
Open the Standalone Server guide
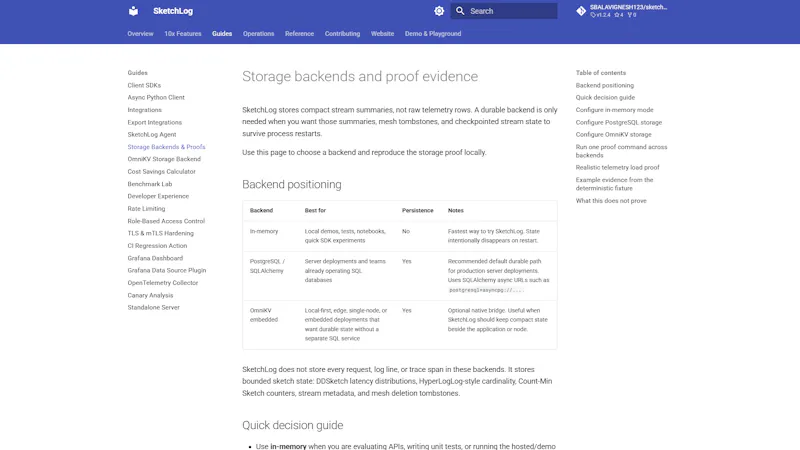coord(154,308)
